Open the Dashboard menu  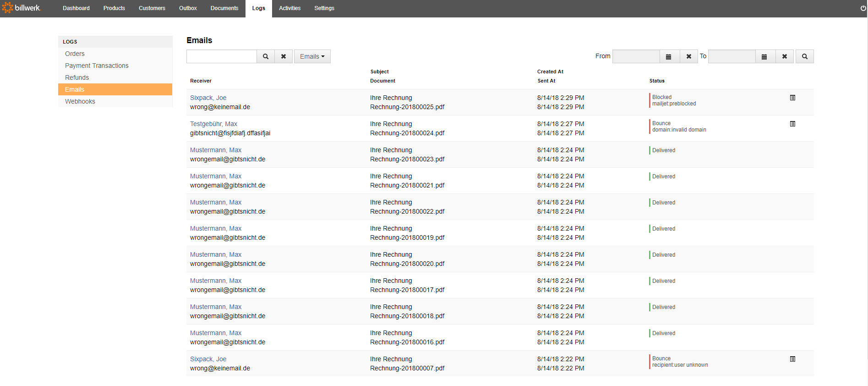pos(76,8)
